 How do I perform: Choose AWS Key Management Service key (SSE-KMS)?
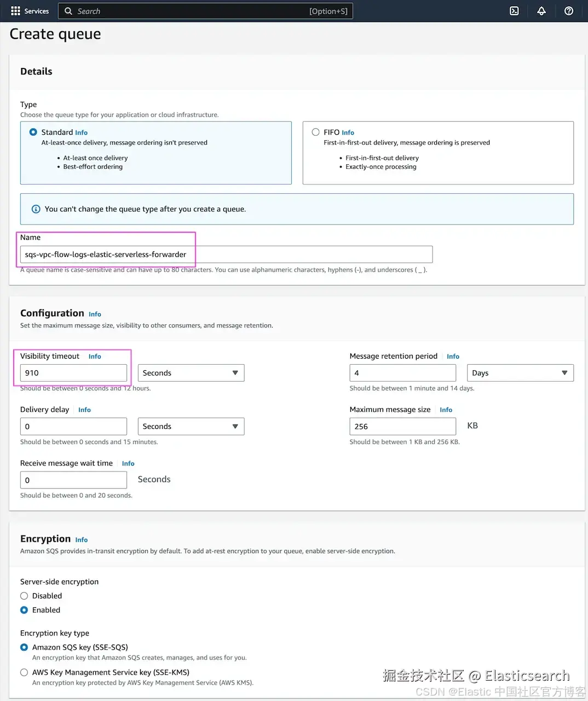pos(24,673)
